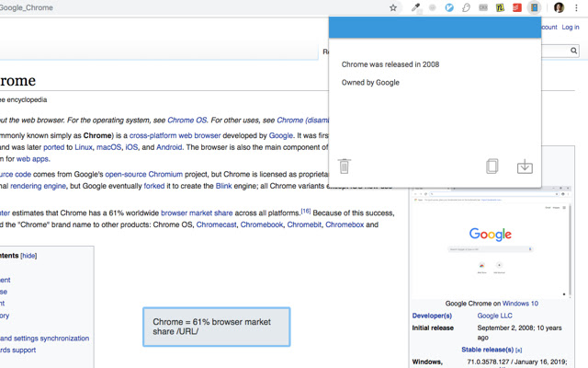Open the white bird outline extension
The height and width of the screenshot is (368, 588).
coord(466,7)
